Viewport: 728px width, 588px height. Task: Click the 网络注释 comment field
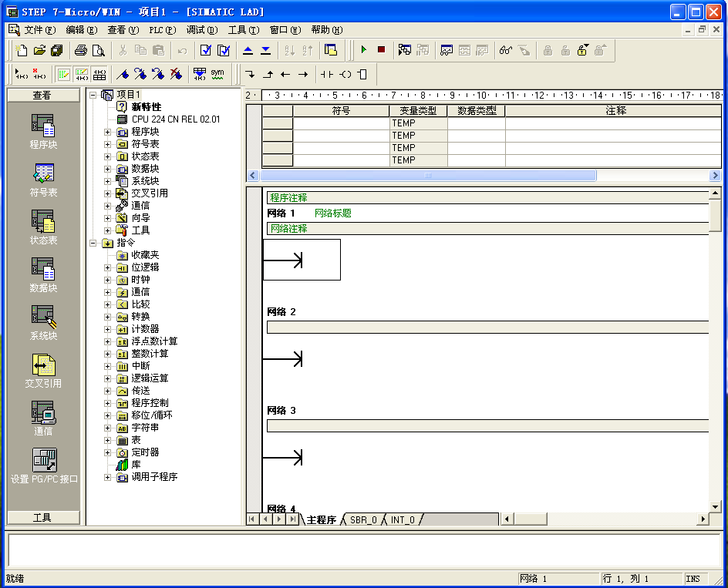point(487,228)
